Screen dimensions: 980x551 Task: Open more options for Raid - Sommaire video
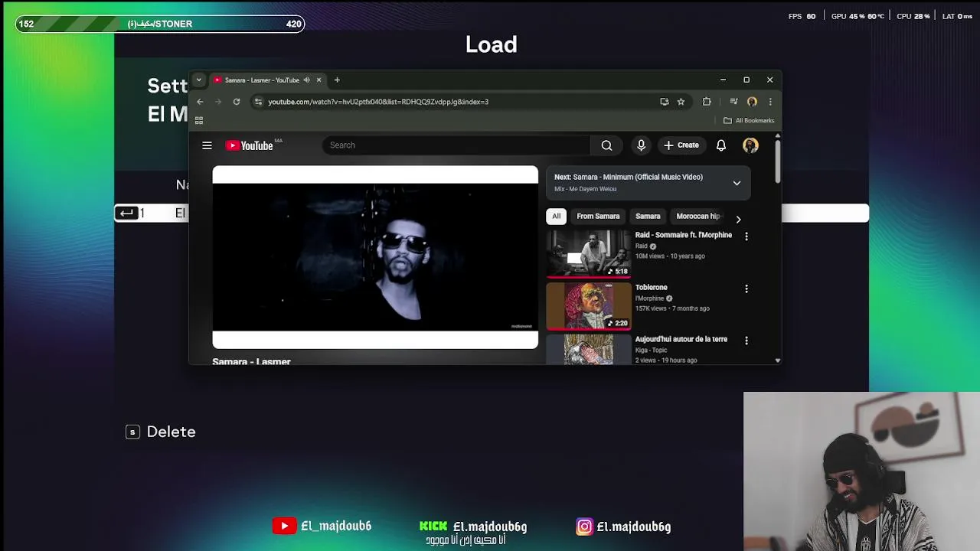point(746,236)
